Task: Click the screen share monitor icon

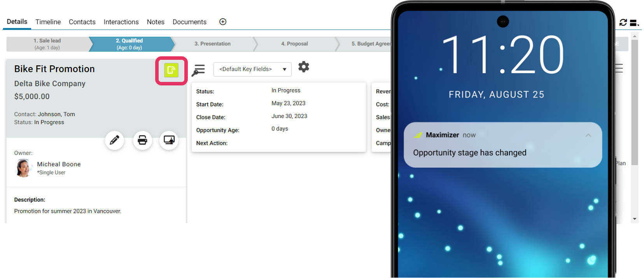Action: (169, 140)
